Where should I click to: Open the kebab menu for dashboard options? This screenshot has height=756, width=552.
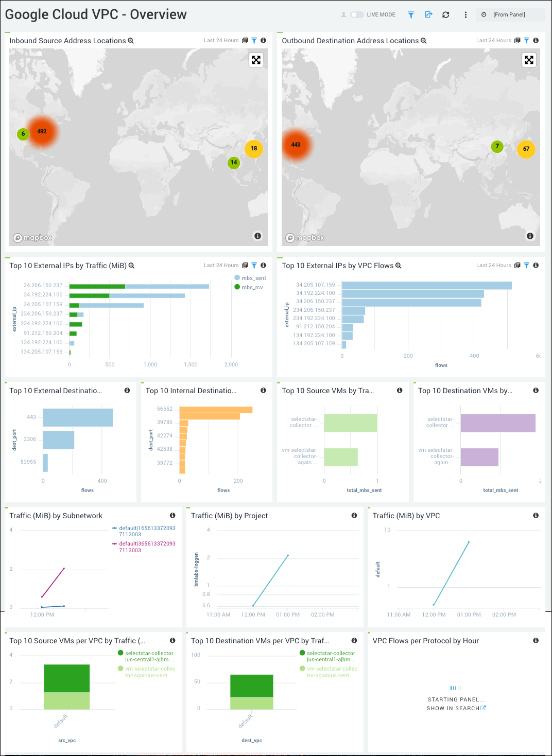click(465, 14)
